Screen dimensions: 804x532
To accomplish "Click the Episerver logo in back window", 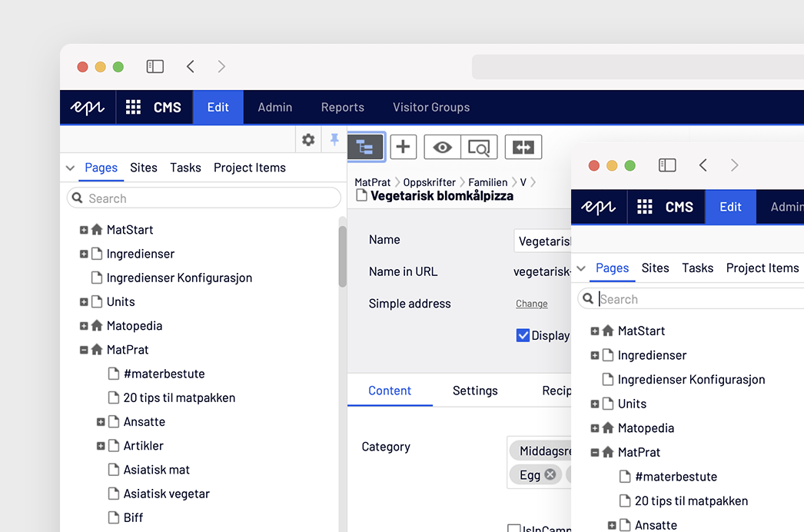I will coord(87,107).
